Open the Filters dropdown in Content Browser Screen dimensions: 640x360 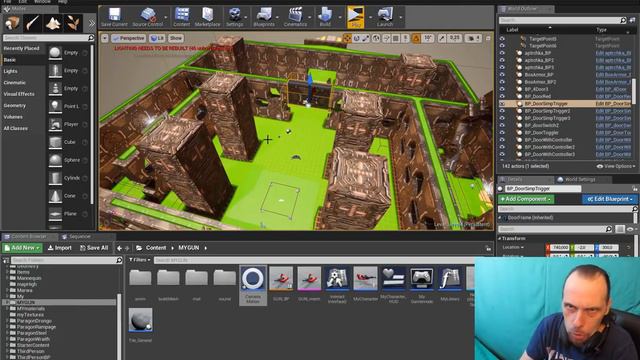tap(140, 260)
